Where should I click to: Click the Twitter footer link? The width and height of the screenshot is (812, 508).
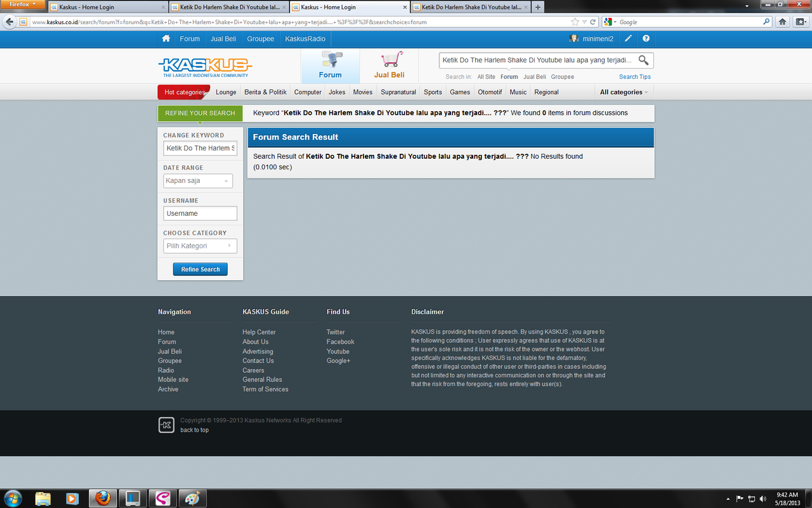click(x=336, y=332)
